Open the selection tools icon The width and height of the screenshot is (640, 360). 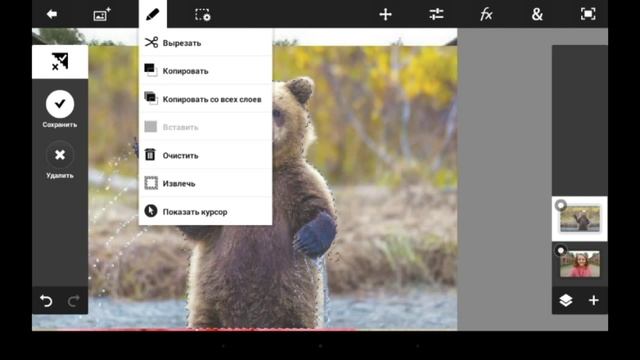click(202, 15)
